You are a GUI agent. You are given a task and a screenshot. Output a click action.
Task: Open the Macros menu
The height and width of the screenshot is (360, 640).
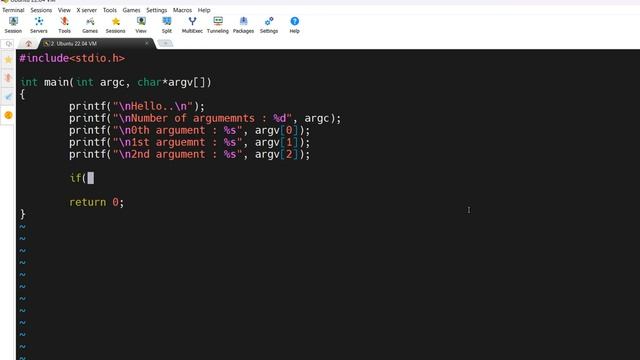pos(182,10)
